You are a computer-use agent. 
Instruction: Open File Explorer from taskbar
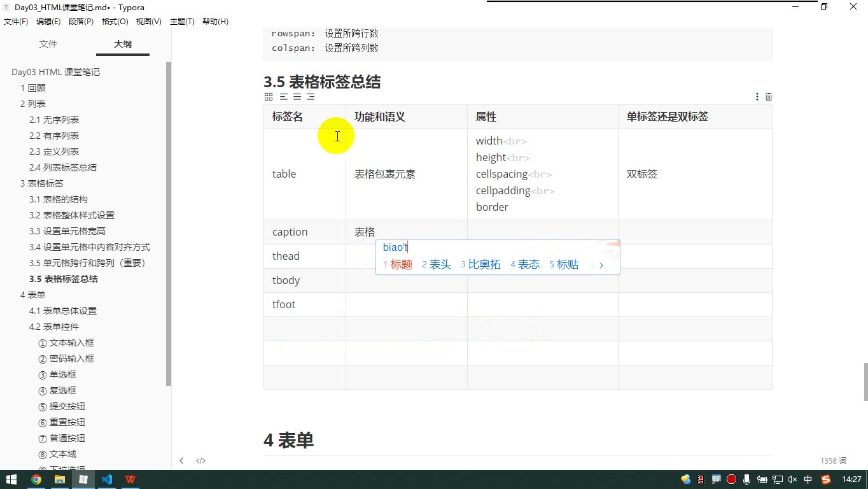click(x=59, y=479)
